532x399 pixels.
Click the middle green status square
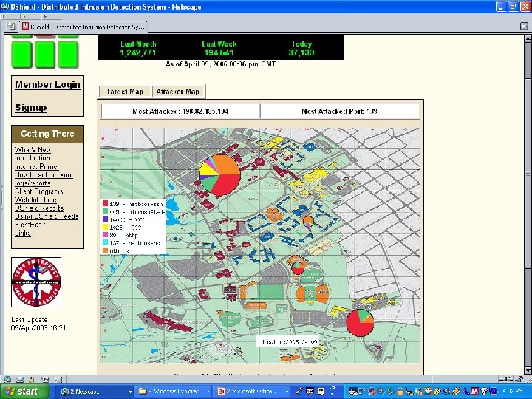[45, 55]
